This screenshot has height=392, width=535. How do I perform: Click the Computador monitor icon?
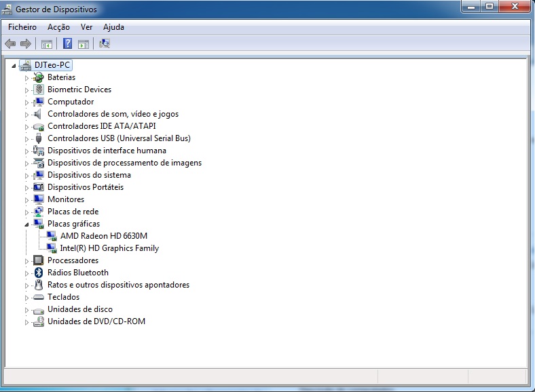click(x=39, y=102)
